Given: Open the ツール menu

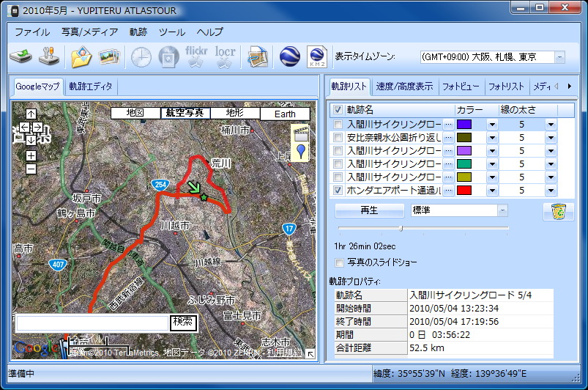Looking at the screenshot, I should pyautogui.click(x=172, y=32).
